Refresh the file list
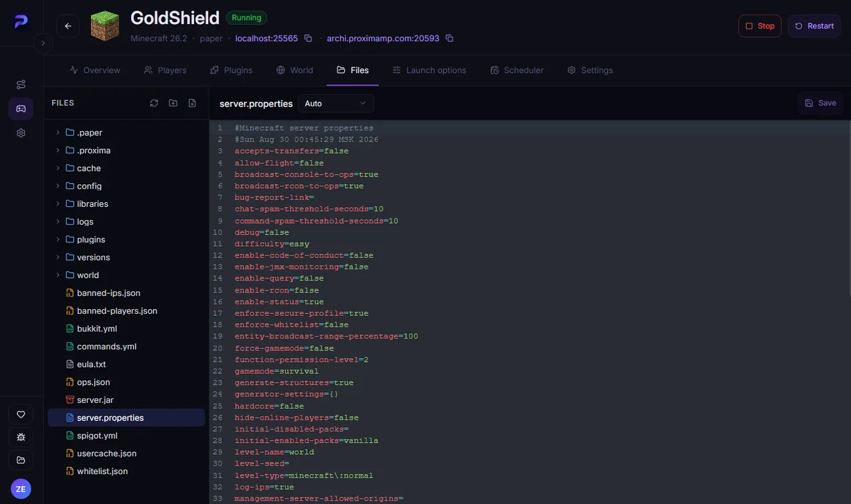The image size is (851, 504). coord(154,103)
